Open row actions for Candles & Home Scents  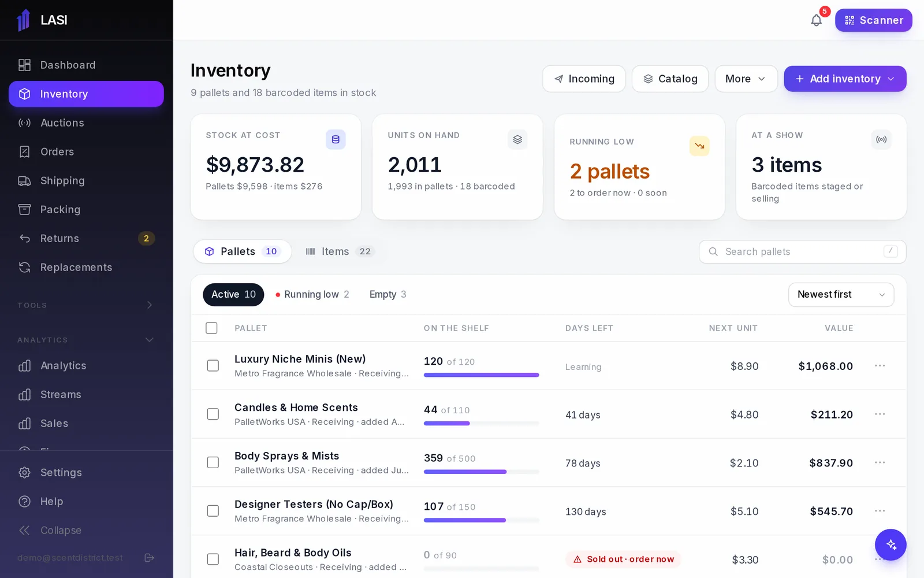pos(880,414)
